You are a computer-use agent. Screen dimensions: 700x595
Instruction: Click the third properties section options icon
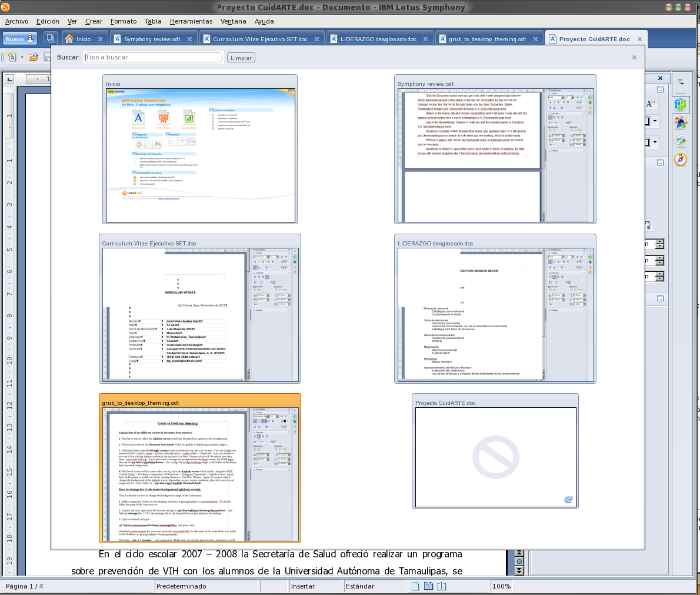pyautogui.click(x=660, y=298)
